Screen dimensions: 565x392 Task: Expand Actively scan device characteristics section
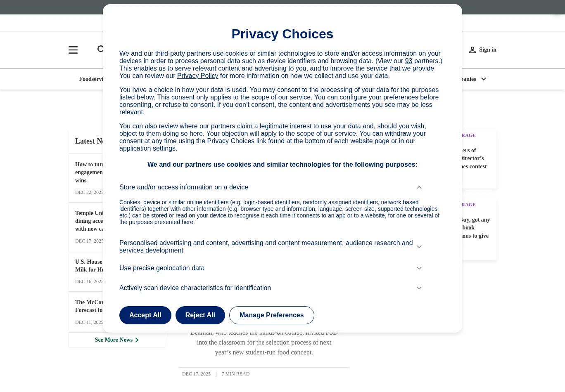(419, 288)
